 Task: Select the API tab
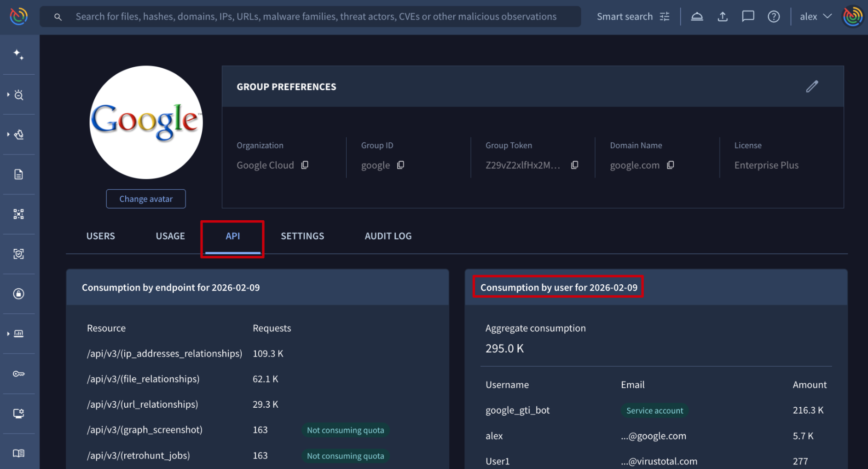232,236
